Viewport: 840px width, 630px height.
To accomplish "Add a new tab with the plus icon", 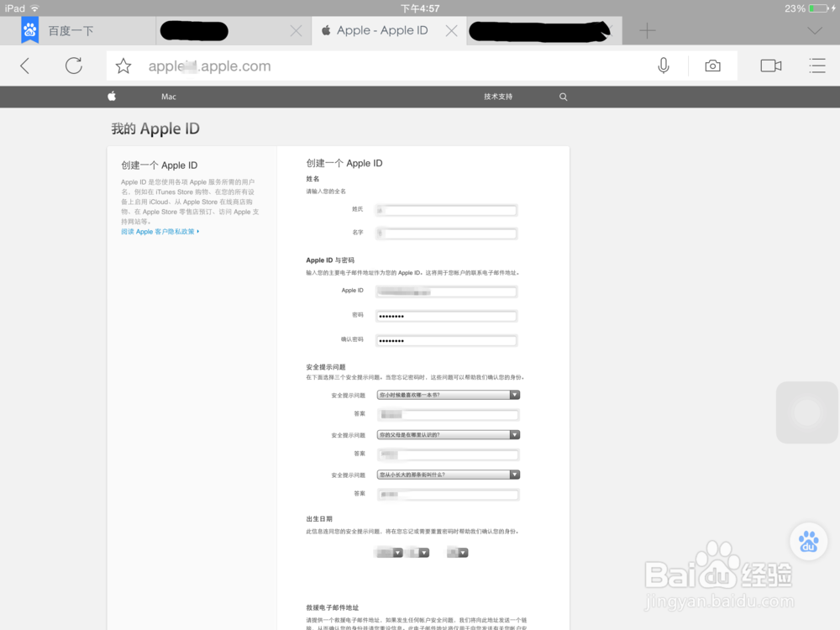I will click(x=647, y=30).
